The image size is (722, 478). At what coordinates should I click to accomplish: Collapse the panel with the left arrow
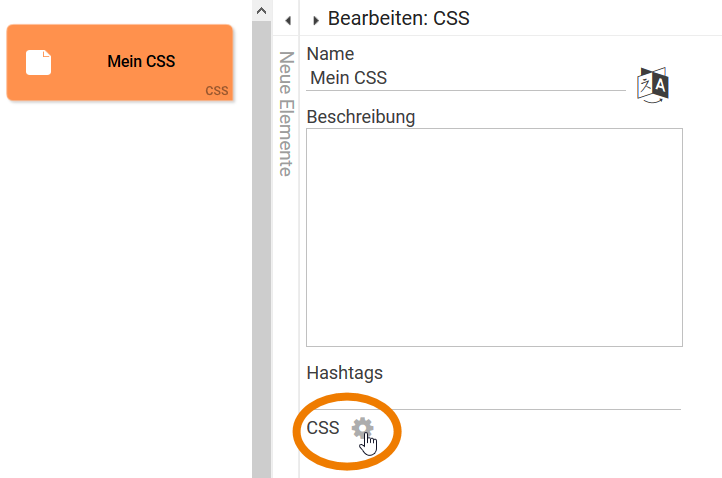pos(288,19)
